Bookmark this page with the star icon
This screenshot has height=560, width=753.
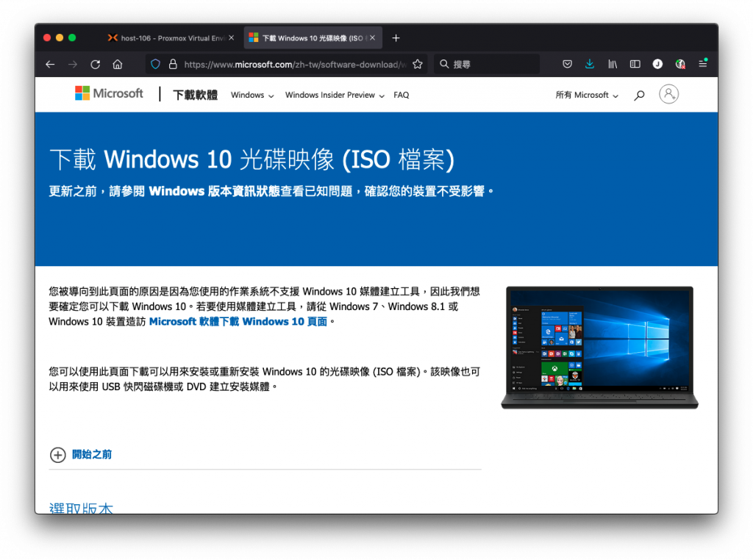click(418, 64)
